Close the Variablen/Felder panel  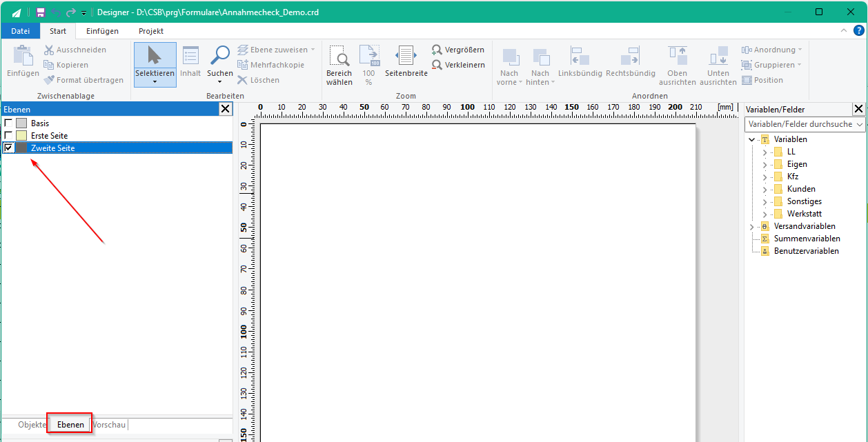(x=858, y=109)
